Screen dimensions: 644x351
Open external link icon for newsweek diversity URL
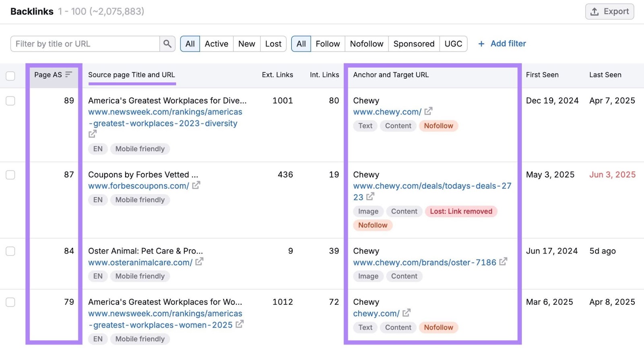tap(93, 134)
